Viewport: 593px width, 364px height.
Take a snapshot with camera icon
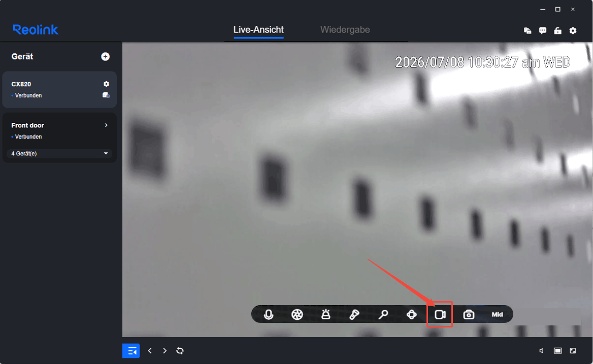click(469, 314)
